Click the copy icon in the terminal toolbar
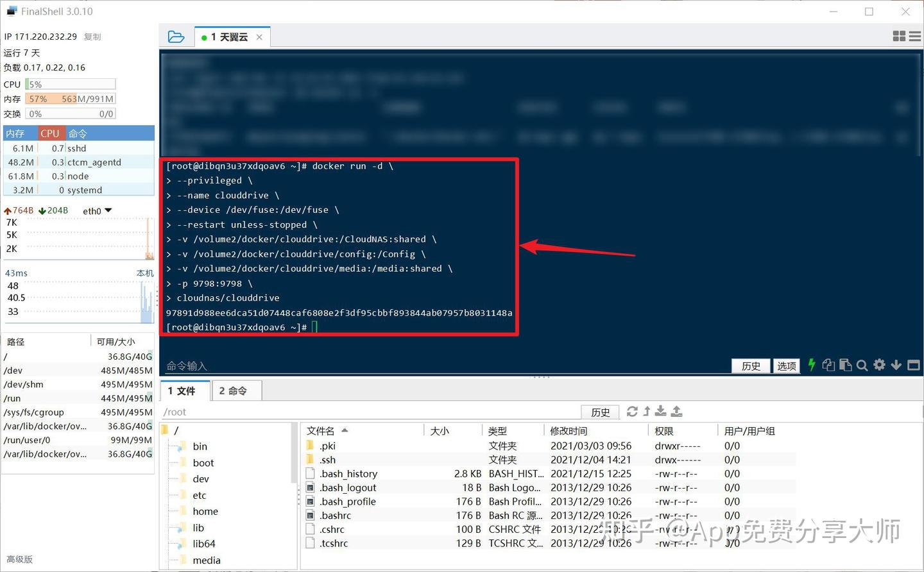The image size is (924, 572). [x=828, y=365]
